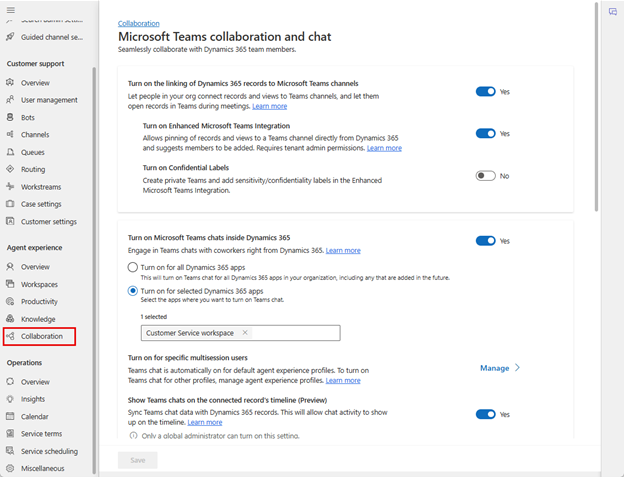Viewport: 624px width, 477px height.
Task: Click Learn more under linking records setting
Action: tap(269, 106)
